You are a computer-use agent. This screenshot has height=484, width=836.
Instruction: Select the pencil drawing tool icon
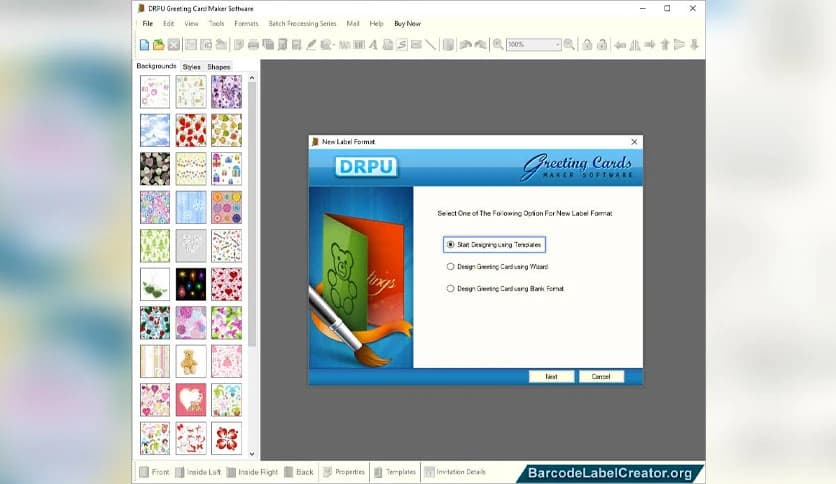pos(311,45)
